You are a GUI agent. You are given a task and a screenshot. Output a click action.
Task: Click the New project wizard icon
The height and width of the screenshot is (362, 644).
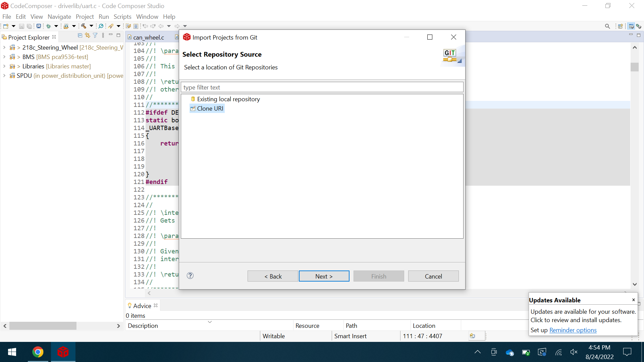(x=6, y=26)
